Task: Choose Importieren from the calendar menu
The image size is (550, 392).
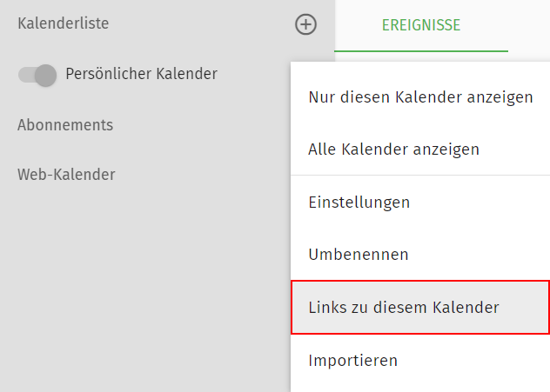Action: click(352, 360)
